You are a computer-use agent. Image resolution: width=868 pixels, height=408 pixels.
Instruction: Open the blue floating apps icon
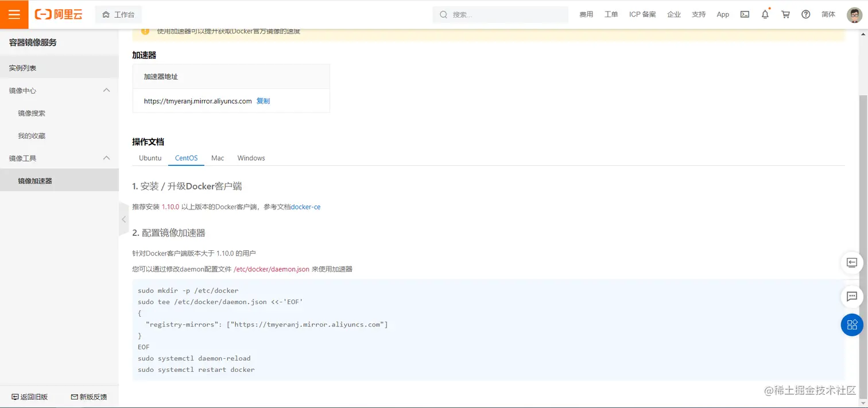[852, 325]
